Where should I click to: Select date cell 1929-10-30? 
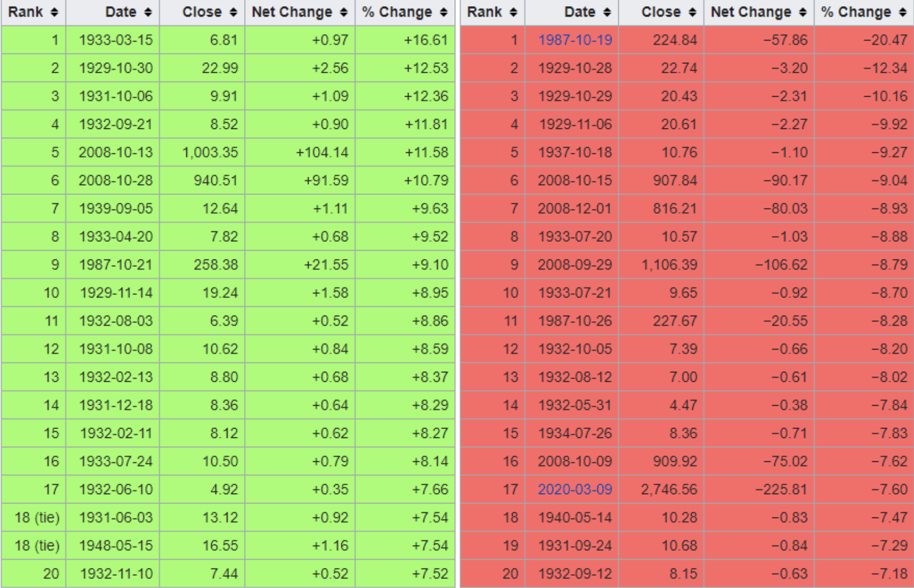pyautogui.click(x=113, y=68)
